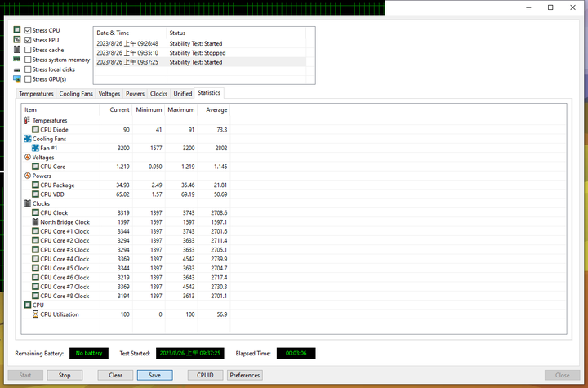Click the Date & Time log column header
Screen dimensions: 588x388
pyautogui.click(x=130, y=33)
